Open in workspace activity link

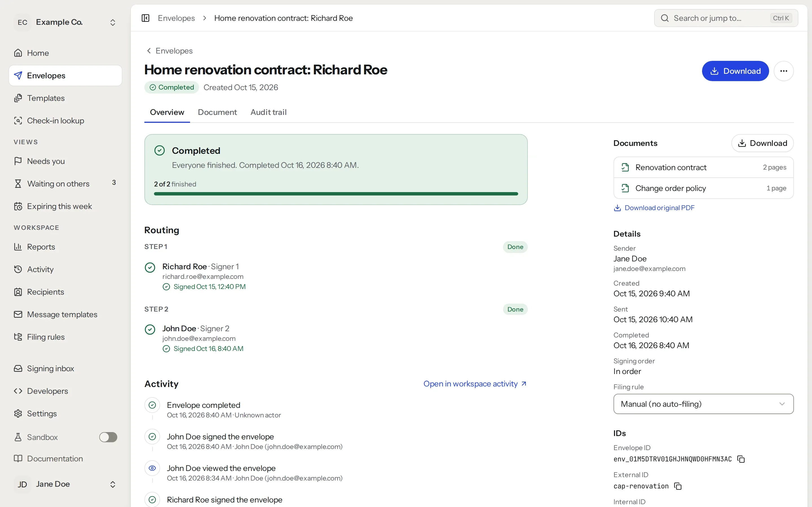coord(475,384)
